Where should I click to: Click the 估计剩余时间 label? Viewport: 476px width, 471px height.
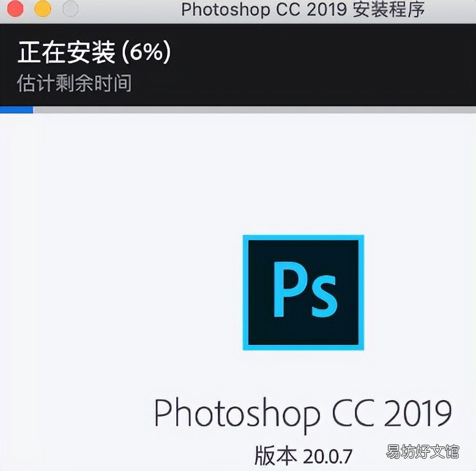75,83
